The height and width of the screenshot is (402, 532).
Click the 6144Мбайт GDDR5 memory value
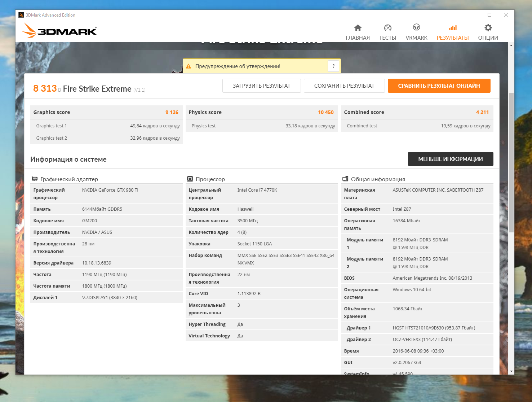[102, 209]
